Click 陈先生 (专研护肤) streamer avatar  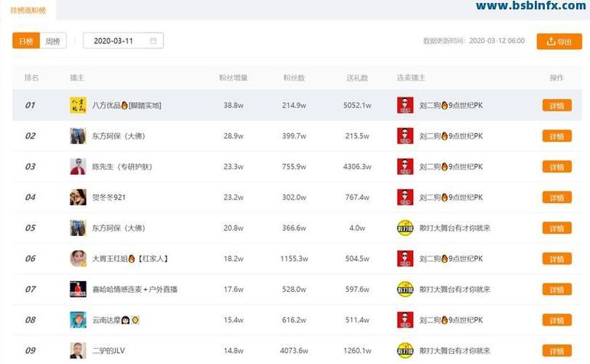coord(77,166)
